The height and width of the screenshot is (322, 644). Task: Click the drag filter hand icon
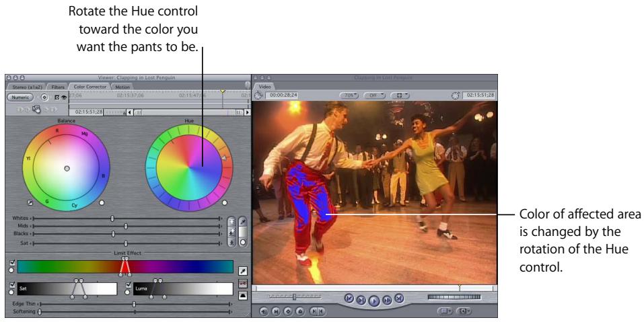[x=36, y=109]
